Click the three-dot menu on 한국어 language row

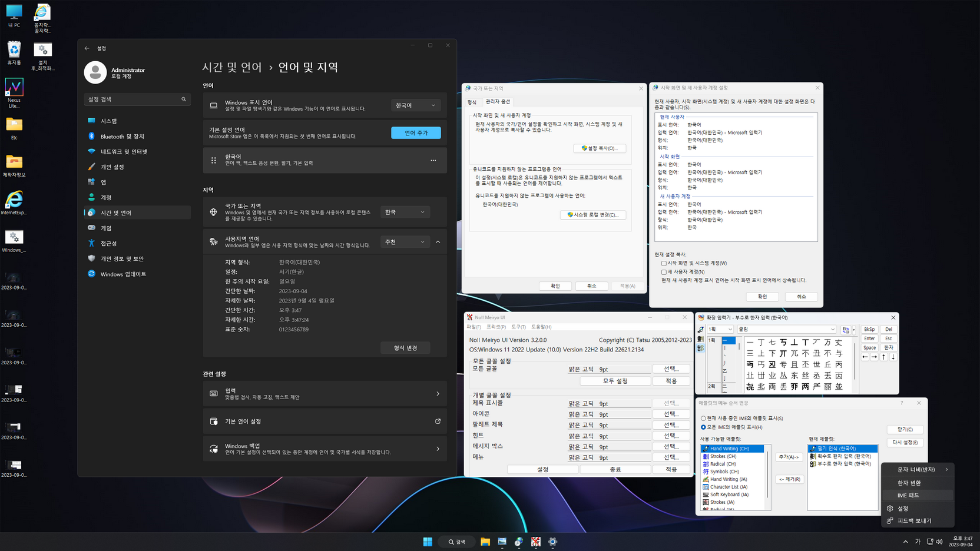(x=433, y=160)
